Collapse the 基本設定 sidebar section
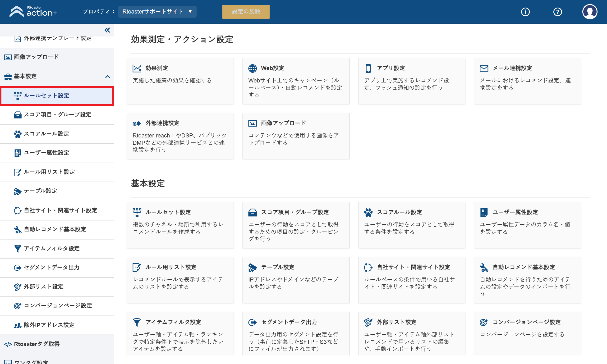 tap(107, 77)
